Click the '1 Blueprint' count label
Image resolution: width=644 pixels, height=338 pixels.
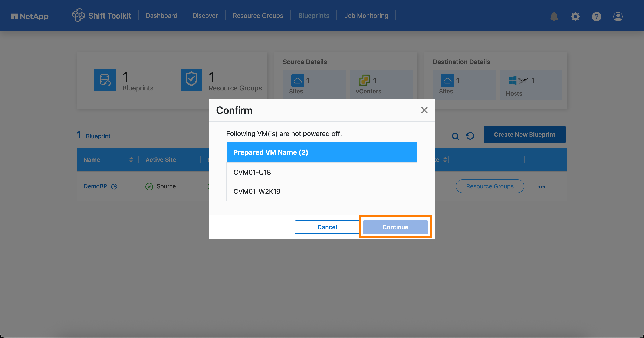(93, 135)
